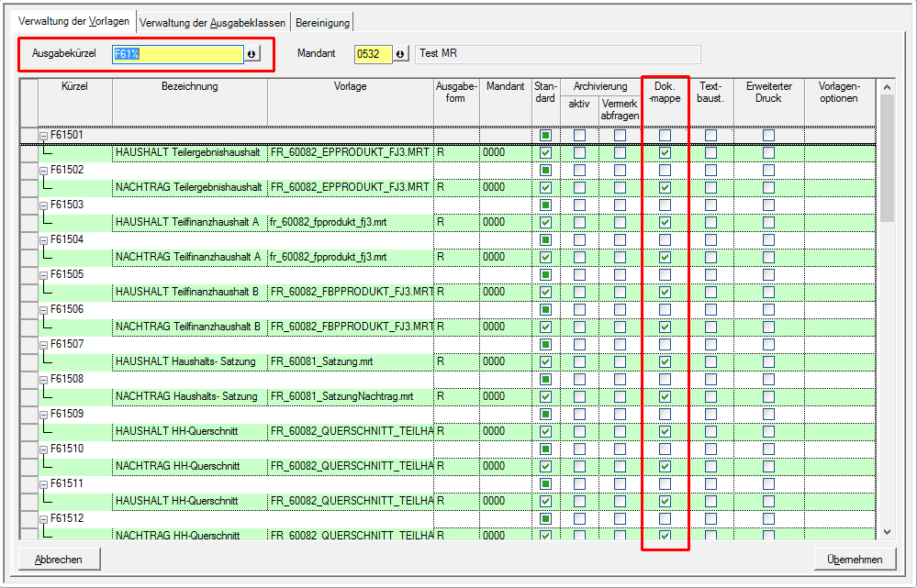Click the Bezeichnung column header

coord(189,87)
